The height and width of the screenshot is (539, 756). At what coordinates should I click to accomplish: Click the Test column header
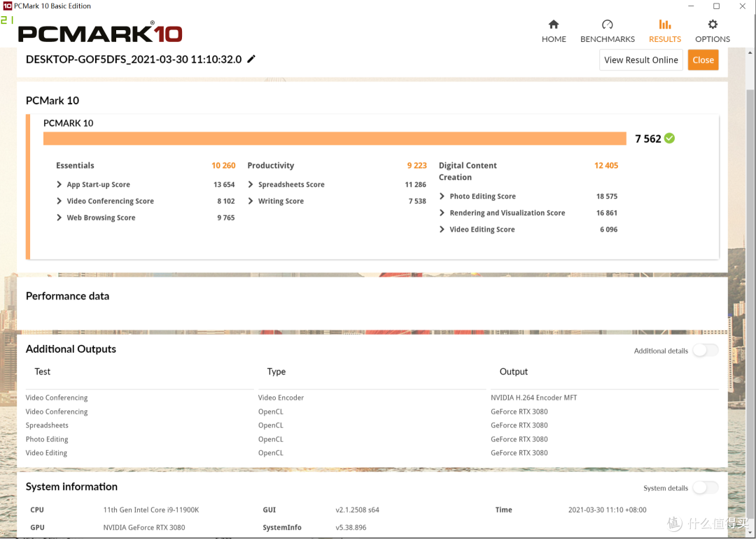point(43,372)
